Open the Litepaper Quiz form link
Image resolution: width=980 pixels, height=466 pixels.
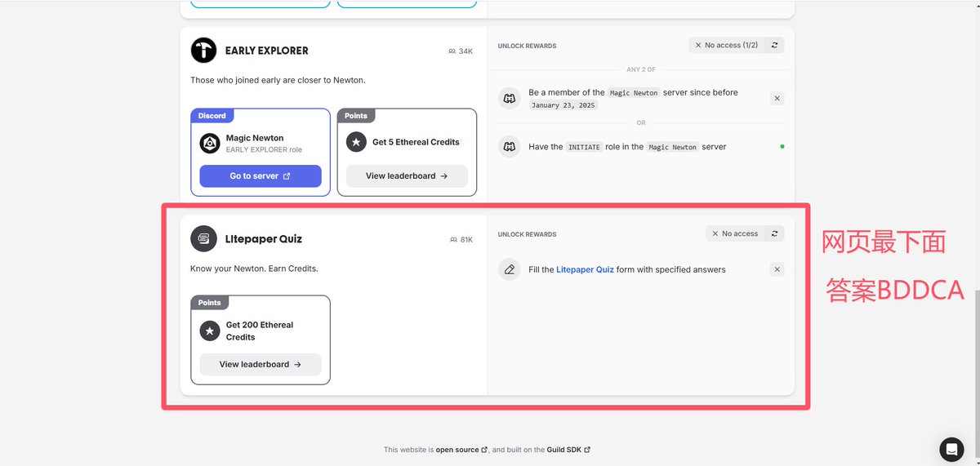[585, 269]
